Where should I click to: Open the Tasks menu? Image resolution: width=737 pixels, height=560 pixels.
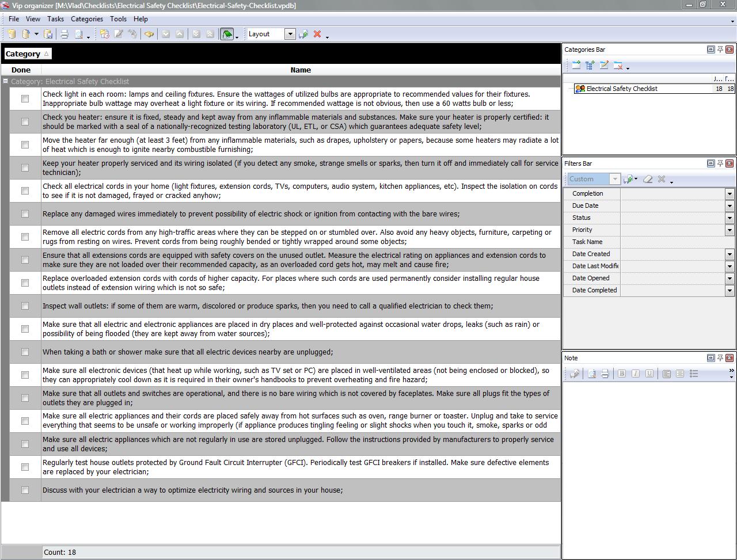(x=55, y=19)
